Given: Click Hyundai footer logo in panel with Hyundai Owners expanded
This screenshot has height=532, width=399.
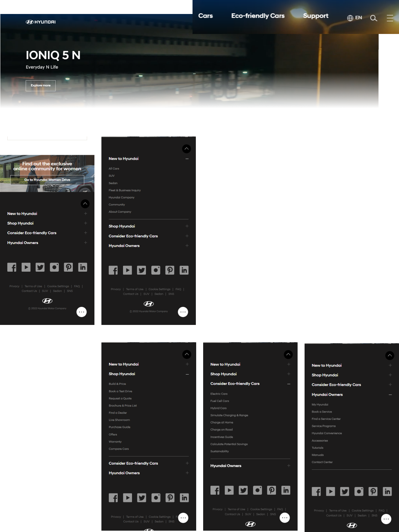Looking at the screenshot, I should pyautogui.click(x=352, y=525).
